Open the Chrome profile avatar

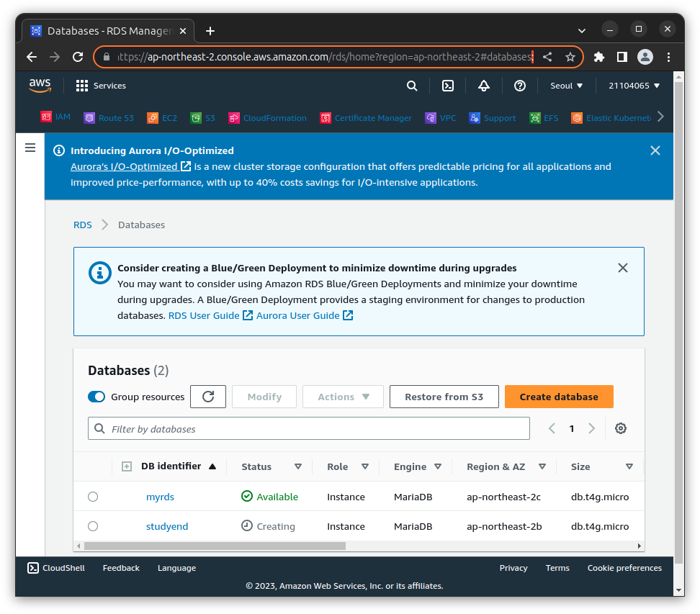coord(645,57)
